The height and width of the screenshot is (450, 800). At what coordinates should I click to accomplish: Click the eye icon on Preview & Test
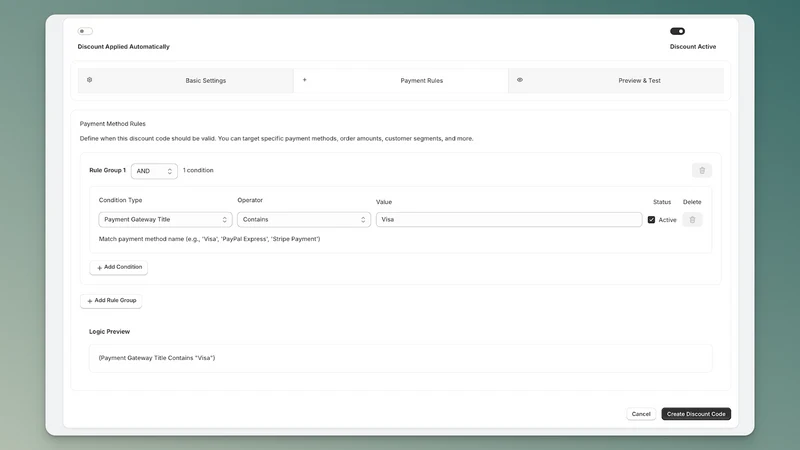520,80
